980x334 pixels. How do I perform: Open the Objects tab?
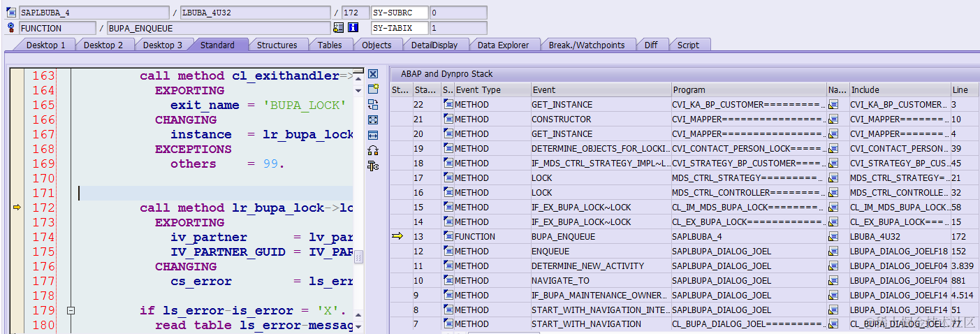(376, 45)
